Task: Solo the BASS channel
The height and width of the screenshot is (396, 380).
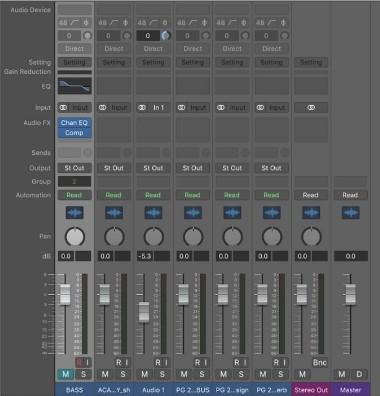Action: (83, 374)
